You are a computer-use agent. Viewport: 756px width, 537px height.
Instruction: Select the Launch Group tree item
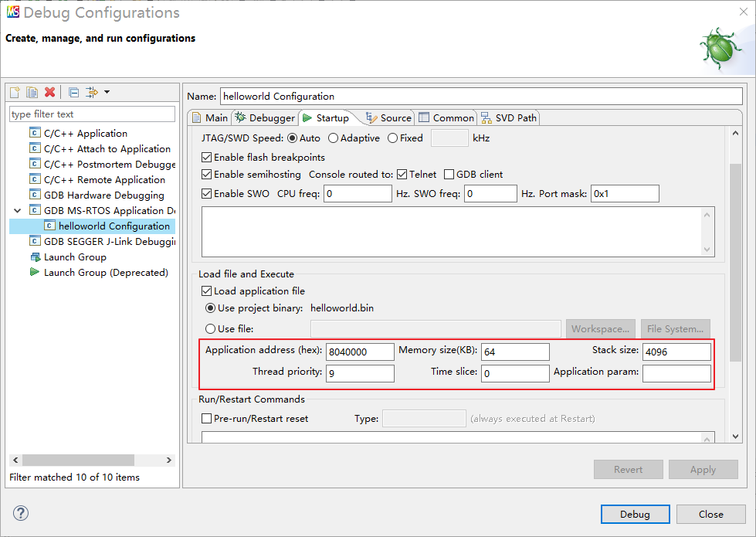pyautogui.click(x=75, y=257)
